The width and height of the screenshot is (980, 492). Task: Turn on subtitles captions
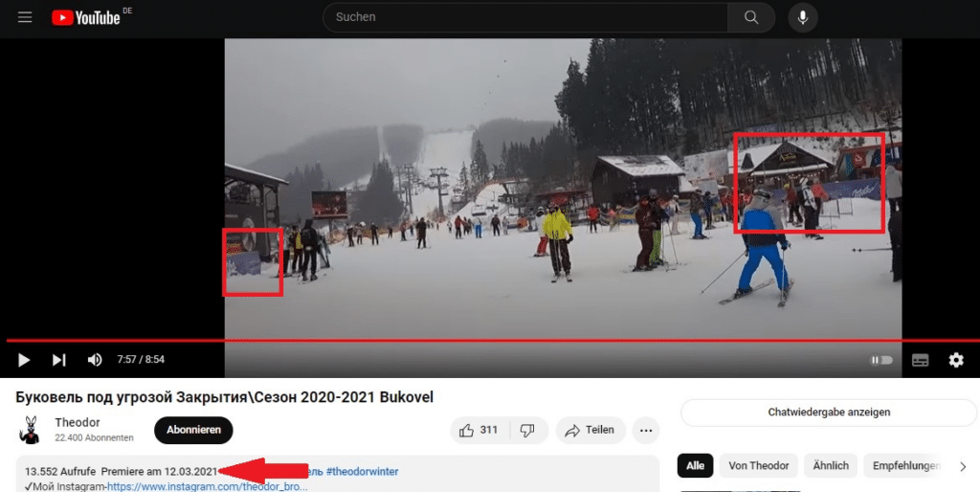coord(920,360)
